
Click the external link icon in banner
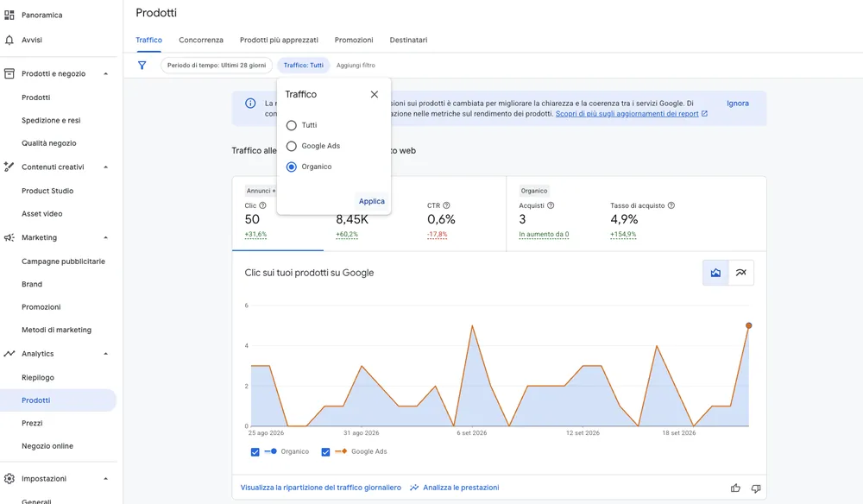[x=704, y=113]
